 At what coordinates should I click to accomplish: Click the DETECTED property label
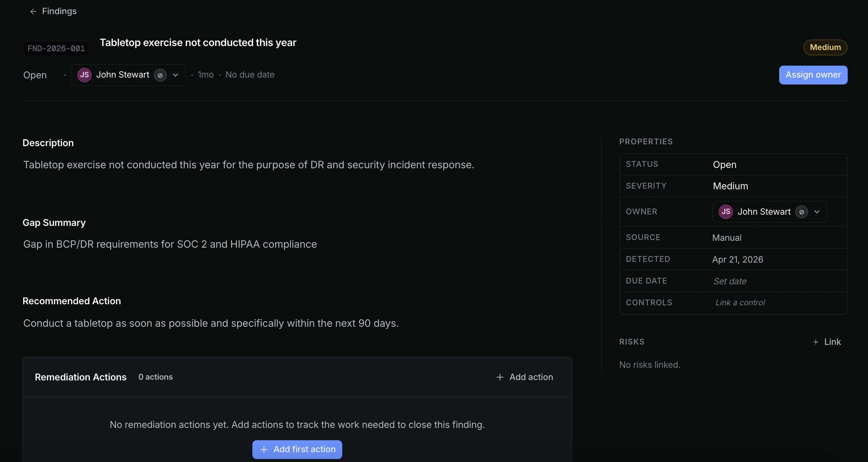(648, 259)
